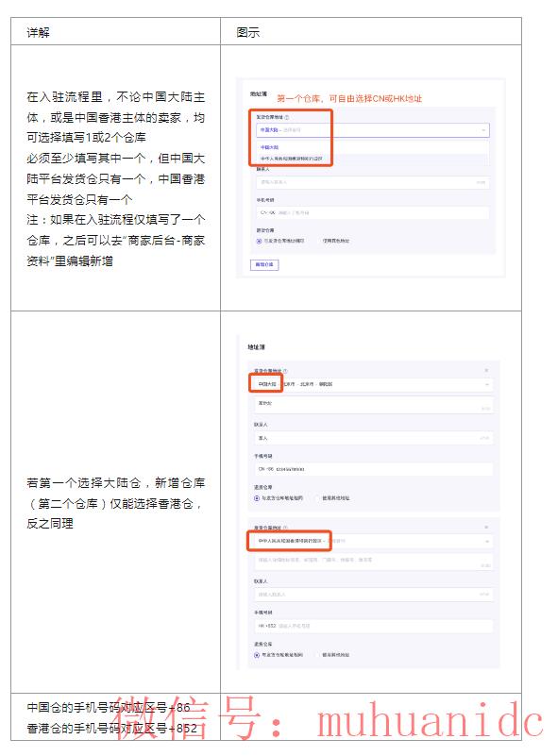Click the help icon beside the first warehouse address label
Image resolution: width=558 pixels, height=756 pixels.
285,371
